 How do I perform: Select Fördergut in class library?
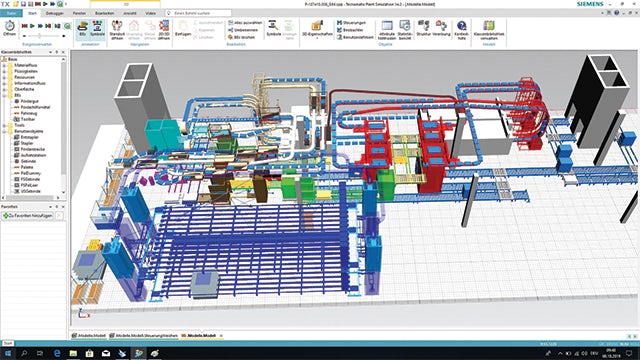pos(29,101)
